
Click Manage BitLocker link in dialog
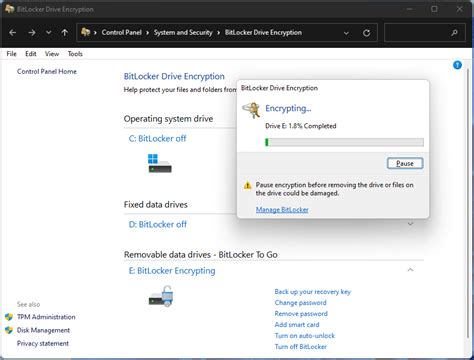(282, 210)
